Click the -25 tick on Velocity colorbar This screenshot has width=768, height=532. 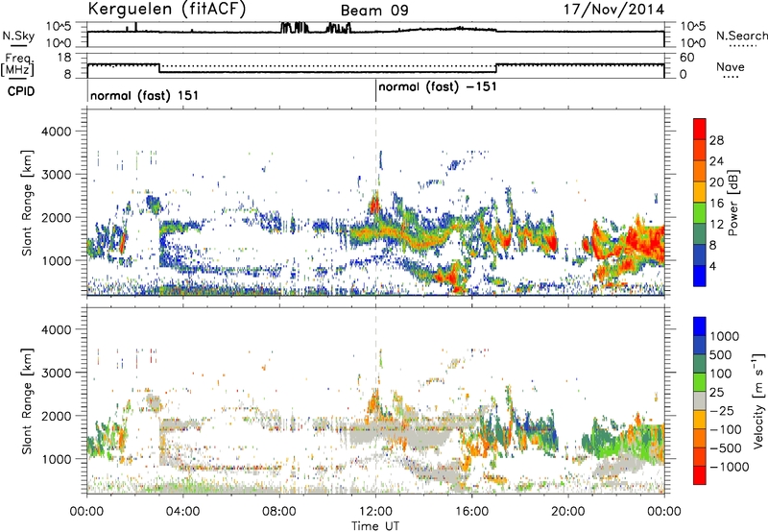pyautogui.click(x=722, y=410)
